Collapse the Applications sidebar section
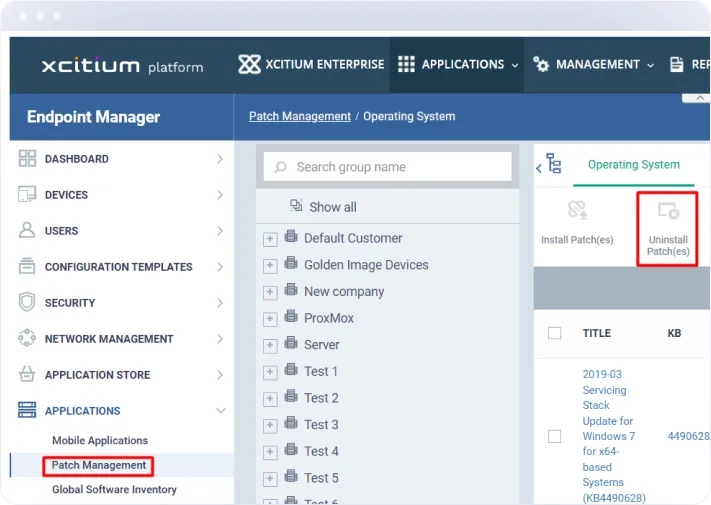 [x=220, y=411]
